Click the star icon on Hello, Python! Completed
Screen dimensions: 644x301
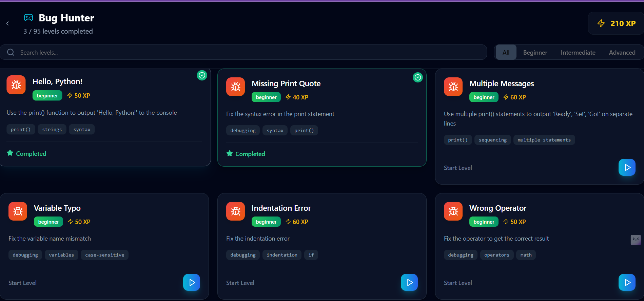pyautogui.click(x=10, y=153)
